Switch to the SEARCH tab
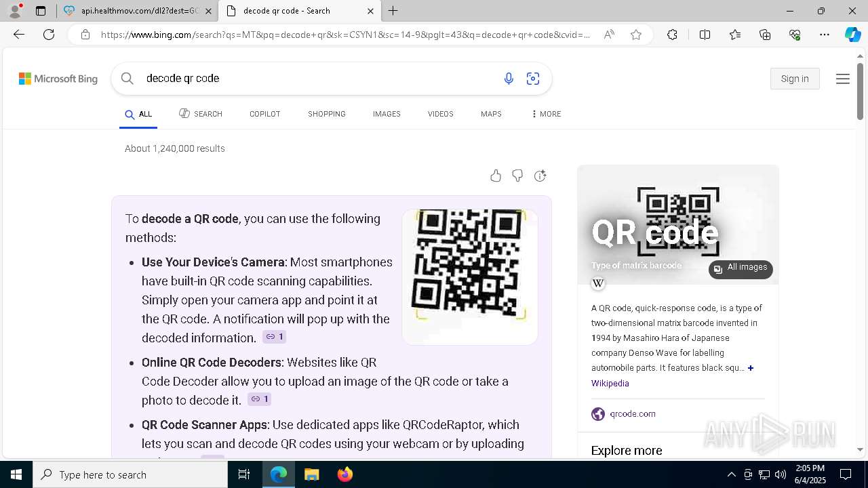The image size is (868, 488). coord(201,114)
